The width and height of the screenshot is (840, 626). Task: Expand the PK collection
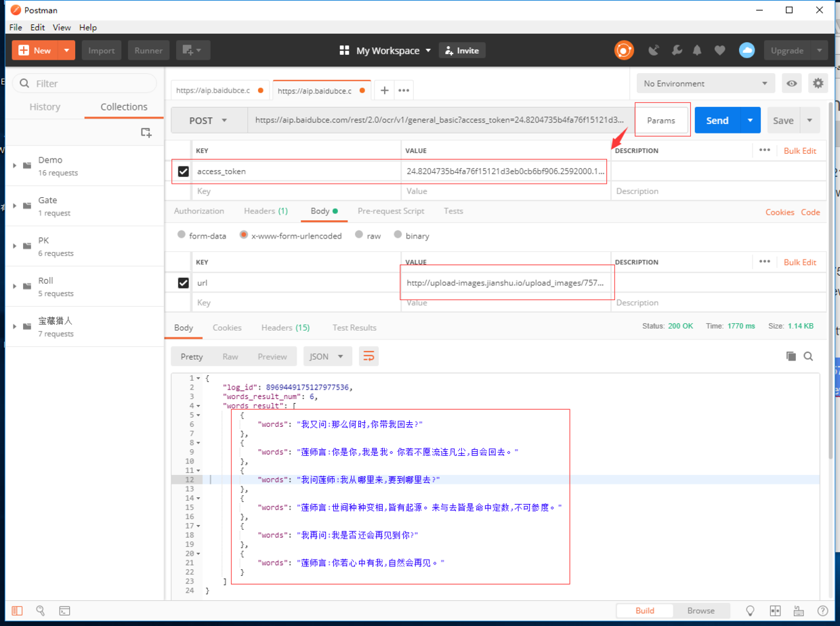pos(14,246)
